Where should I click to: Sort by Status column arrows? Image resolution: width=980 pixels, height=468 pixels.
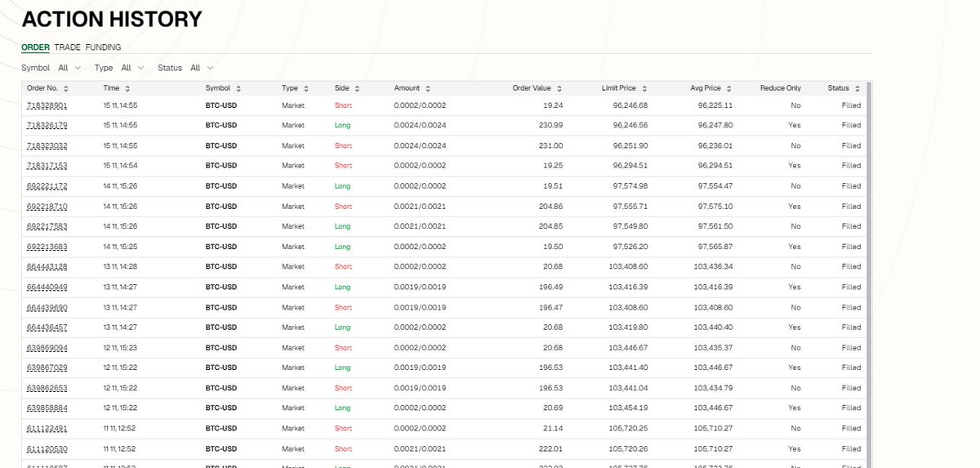[857, 88]
